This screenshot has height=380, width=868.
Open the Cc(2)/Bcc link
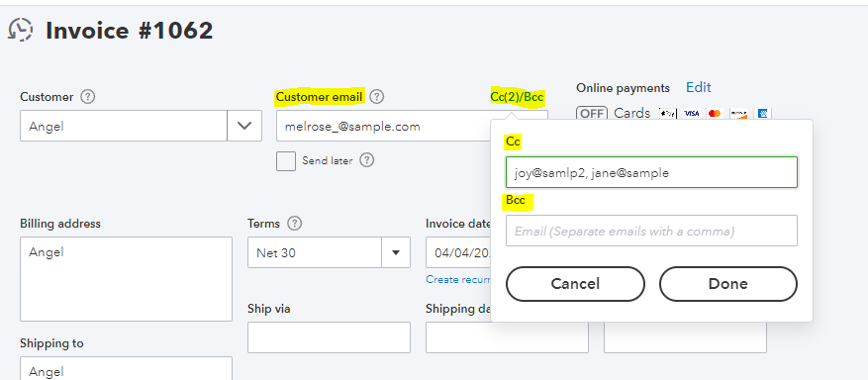pyautogui.click(x=517, y=97)
